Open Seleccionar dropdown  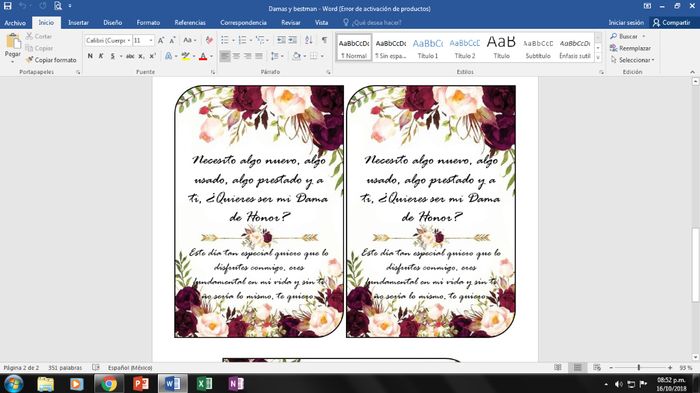pos(632,59)
